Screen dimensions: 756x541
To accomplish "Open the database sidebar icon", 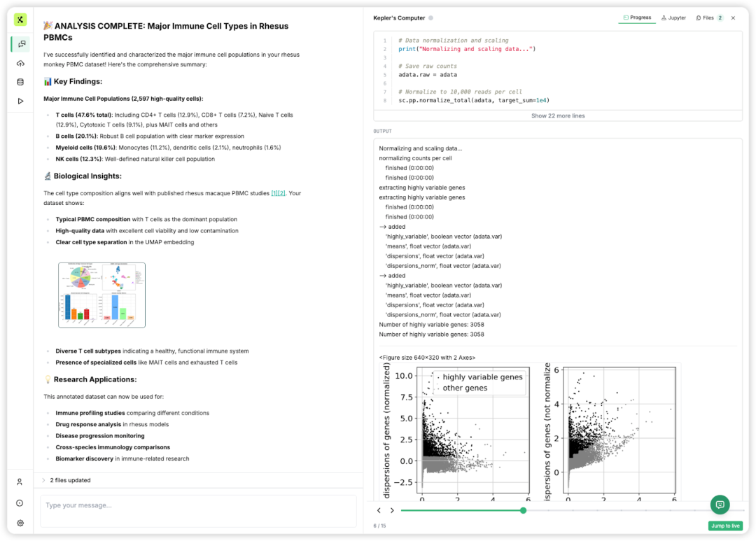I will (x=20, y=82).
